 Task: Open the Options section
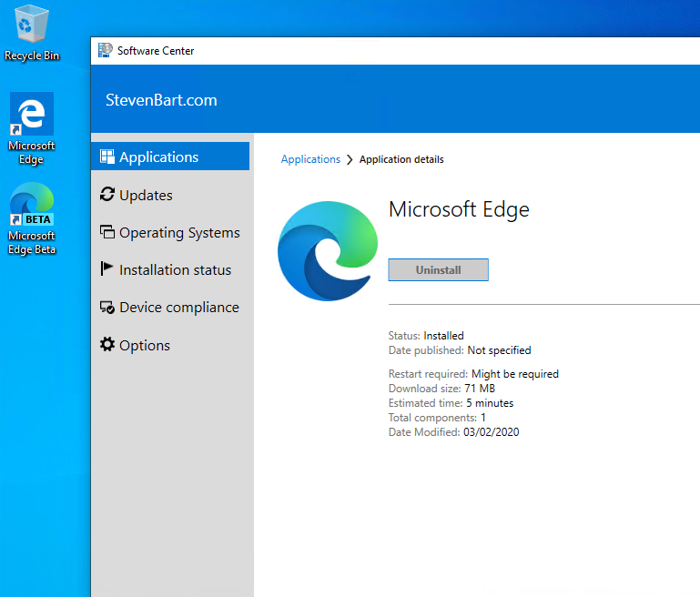pyautogui.click(x=170, y=345)
